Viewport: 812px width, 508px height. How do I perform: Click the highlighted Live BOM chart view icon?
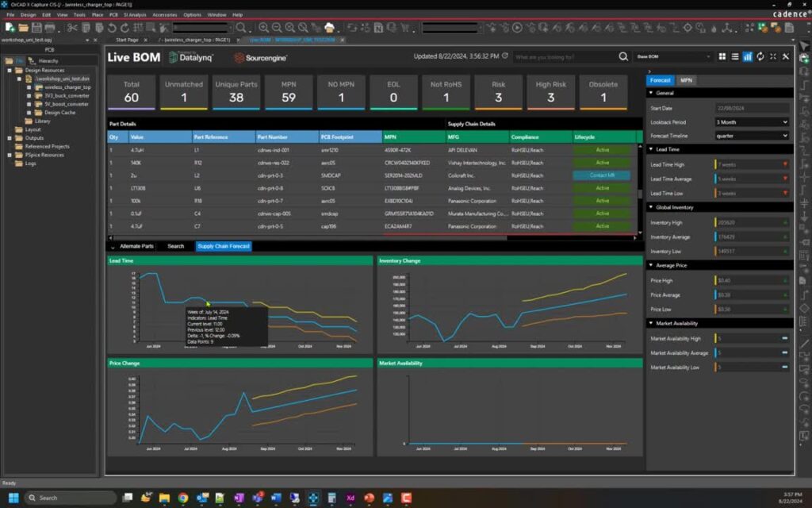(747, 56)
